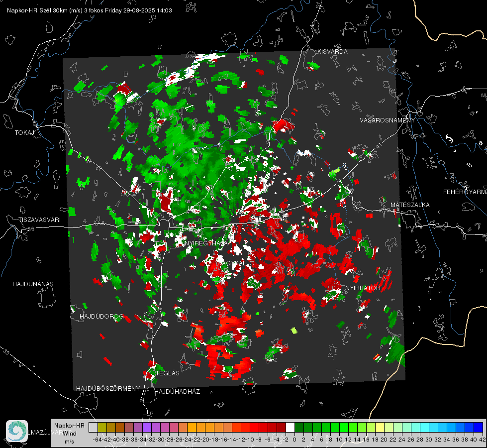The height and width of the screenshot is (448, 487).
Task: Select the dark red swatch between -4 and -2
Action: pyautogui.click(x=281, y=428)
